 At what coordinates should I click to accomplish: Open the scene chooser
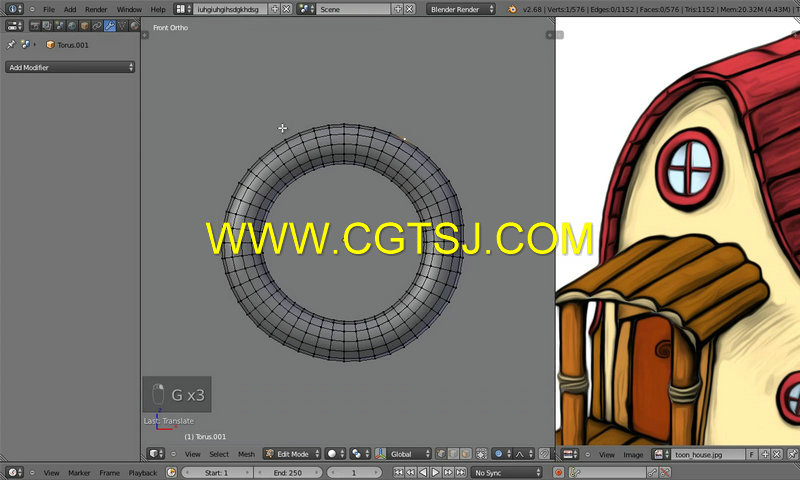pyautogui.click(x=306, y=9)
